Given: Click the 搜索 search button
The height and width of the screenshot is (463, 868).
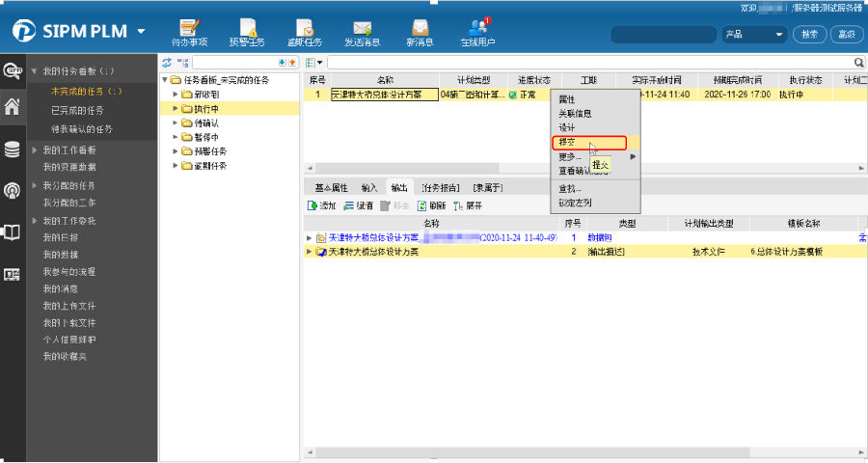Looking at the screenshot, I should 808,34.
